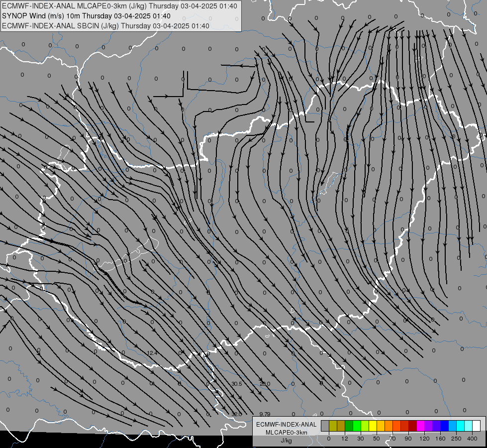Click legend scale value 50
This screenshot has height=448, width=487.
(377, 439)
